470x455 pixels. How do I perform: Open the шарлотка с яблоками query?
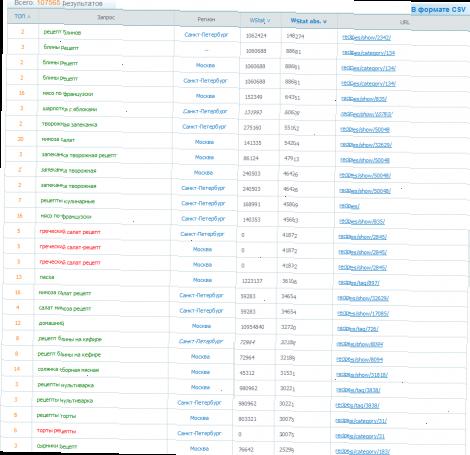click(x=70, y=109)
